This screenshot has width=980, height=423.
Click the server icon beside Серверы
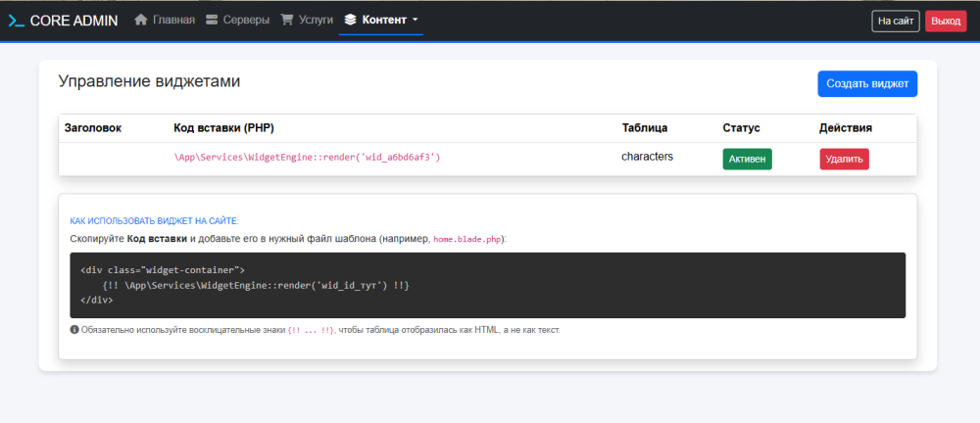coord(212,20)
